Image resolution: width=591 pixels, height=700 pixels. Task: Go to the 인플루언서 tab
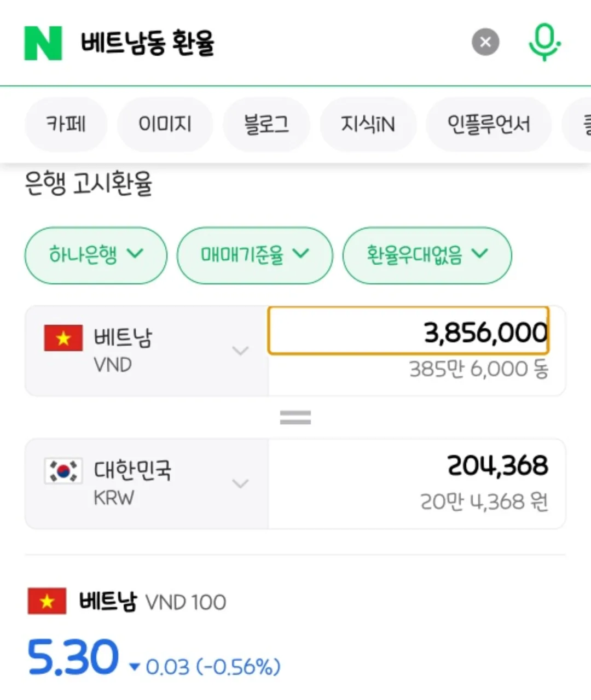point(489,124)
